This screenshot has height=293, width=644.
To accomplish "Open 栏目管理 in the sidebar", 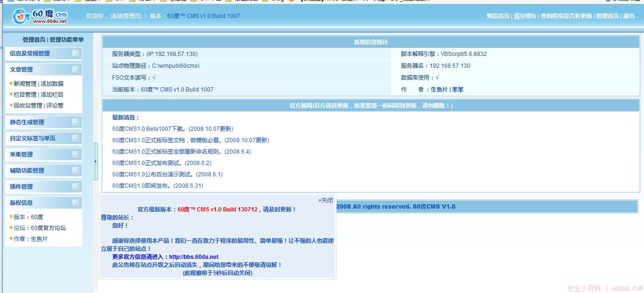I will [x=25, y=95].
